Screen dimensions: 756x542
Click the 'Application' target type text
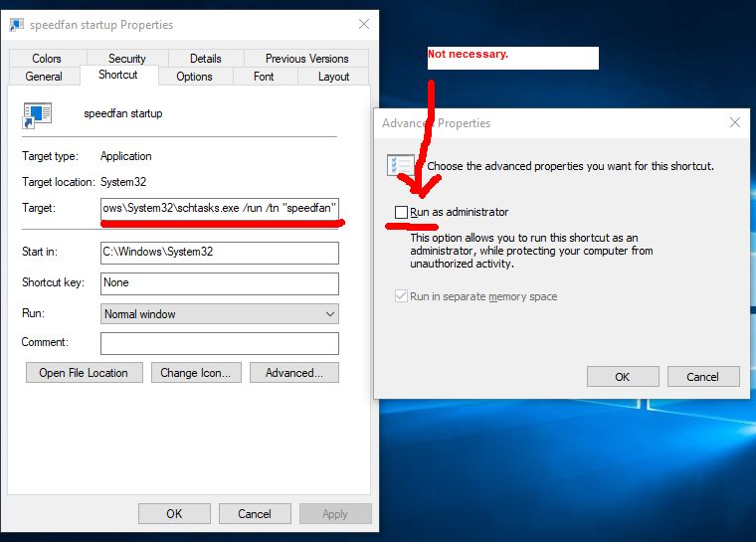point(126,156)
